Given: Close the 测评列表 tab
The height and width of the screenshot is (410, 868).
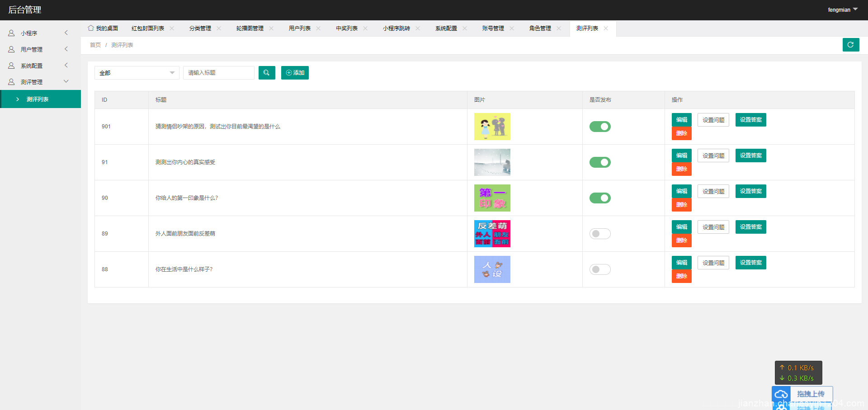Looking at the screenshot, I should pos(606,28).
